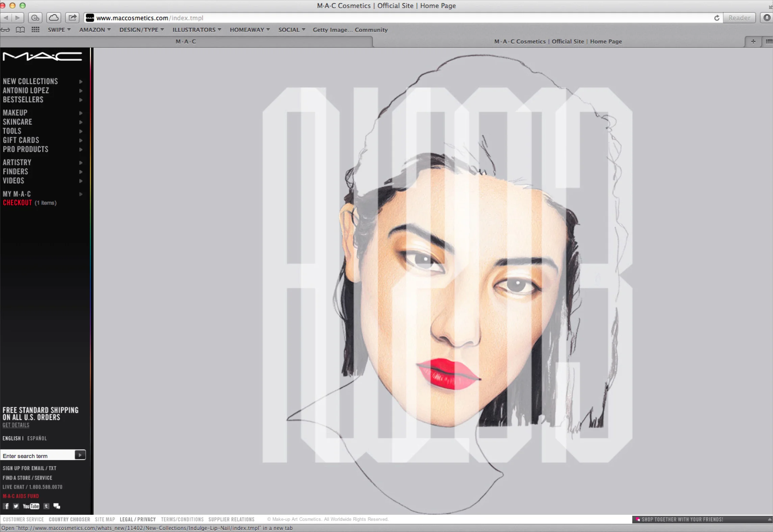Open the MAC Twitter icon
The height and width of the screenshot is (532, 773).
coord(16,506)
